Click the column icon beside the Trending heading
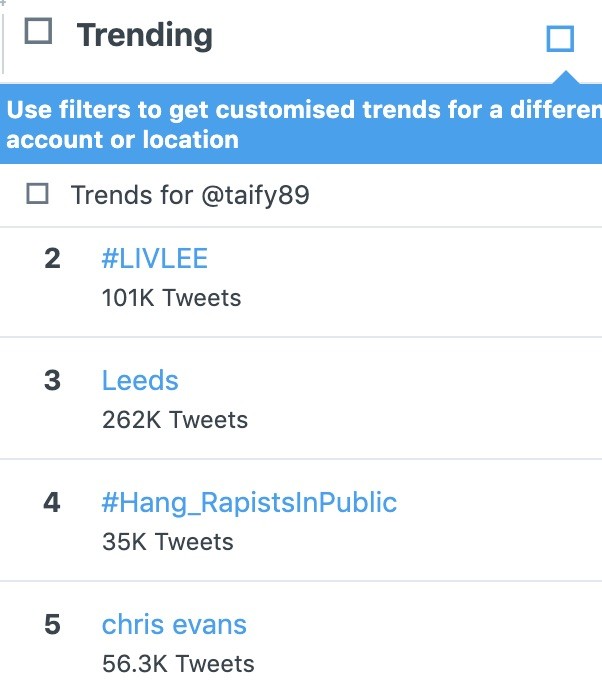 tap(38, 33)
